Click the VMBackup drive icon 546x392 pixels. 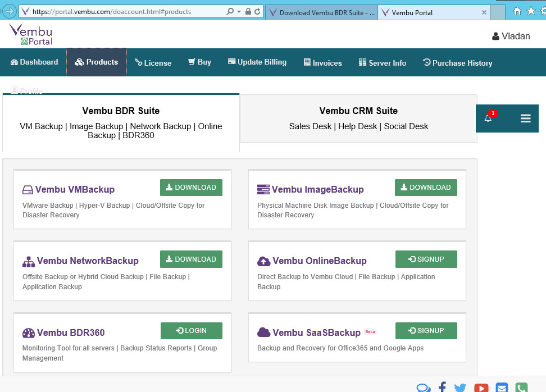28,190
